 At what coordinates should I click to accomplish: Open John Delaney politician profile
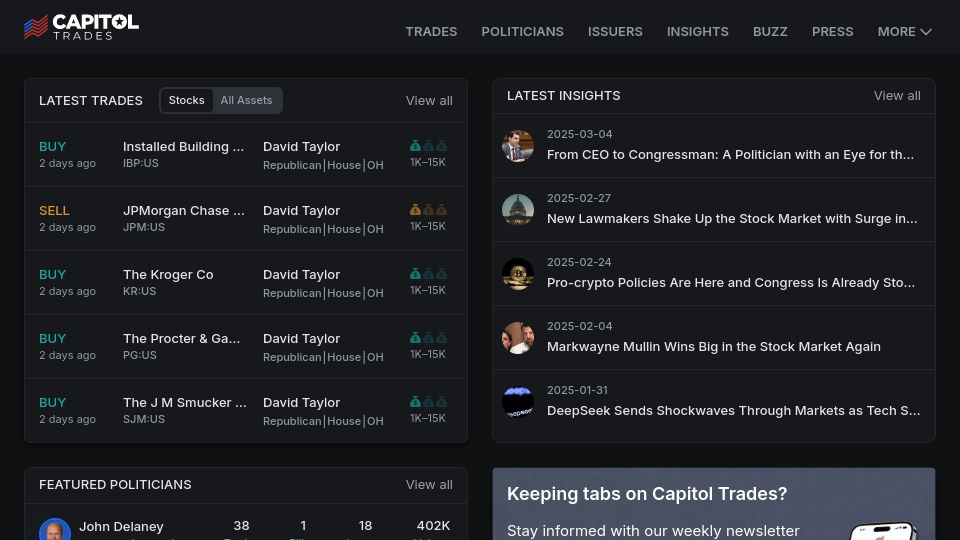click(121, 527)
